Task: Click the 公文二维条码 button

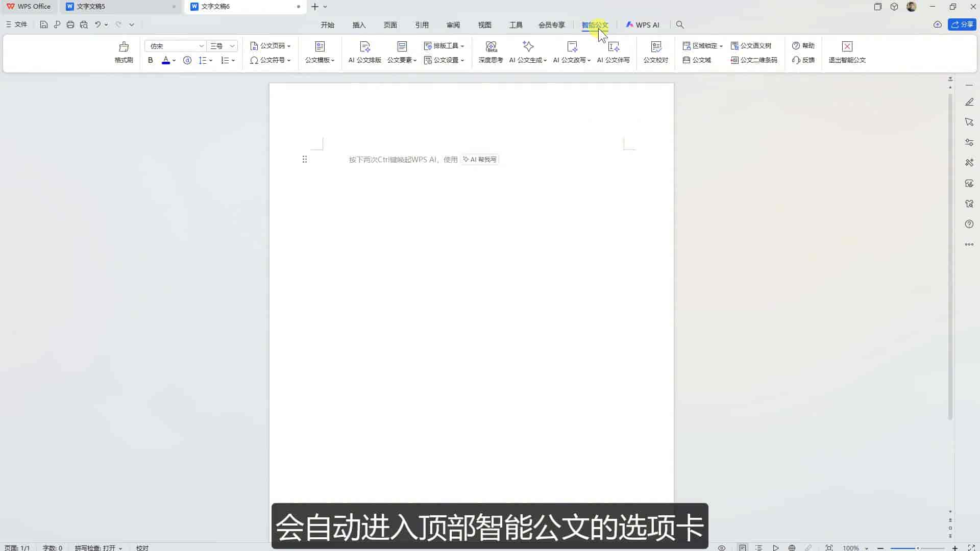Action: 754,60
